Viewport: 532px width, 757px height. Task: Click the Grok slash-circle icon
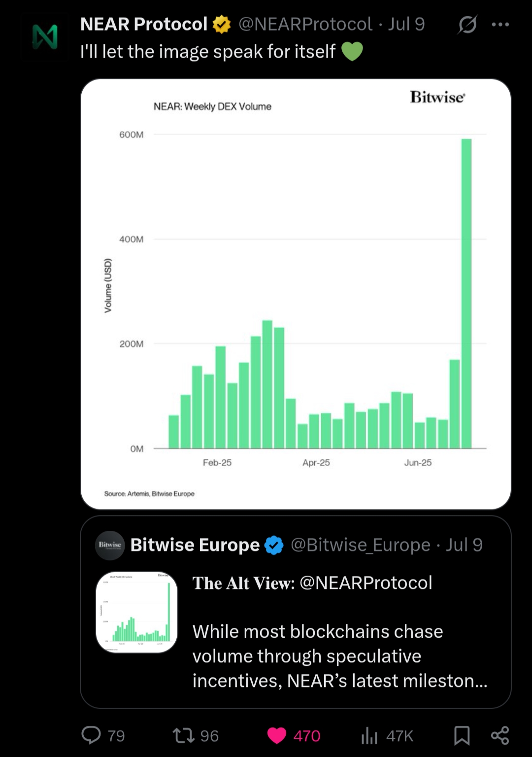[467, 24]
